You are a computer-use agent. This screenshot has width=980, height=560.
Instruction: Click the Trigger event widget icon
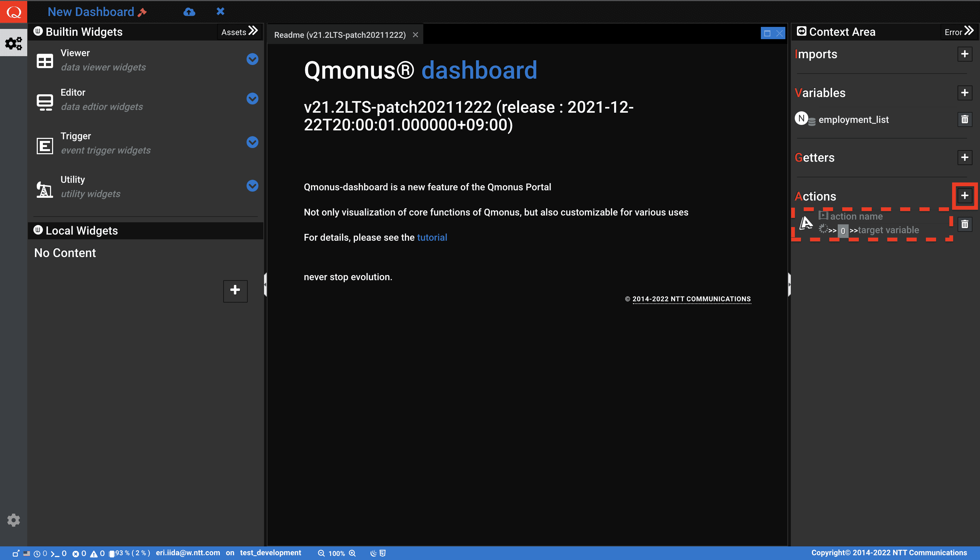click(45, 146)
